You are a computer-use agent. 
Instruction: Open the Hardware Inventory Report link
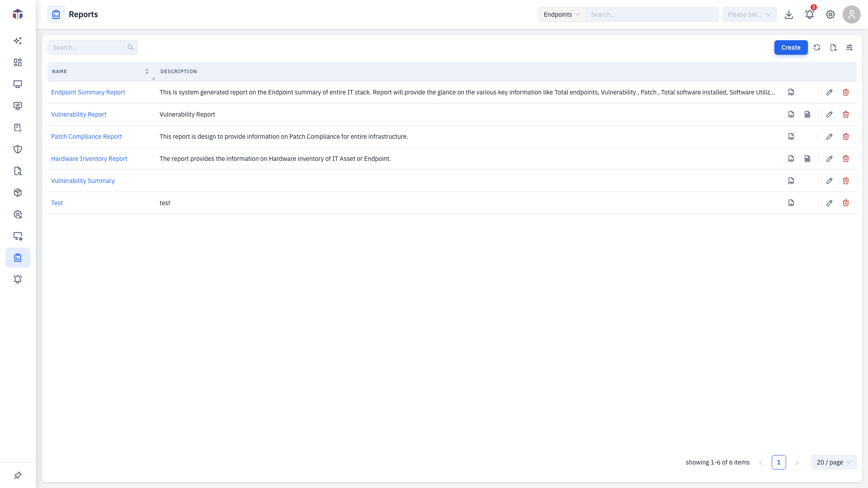tap(89, 159)
